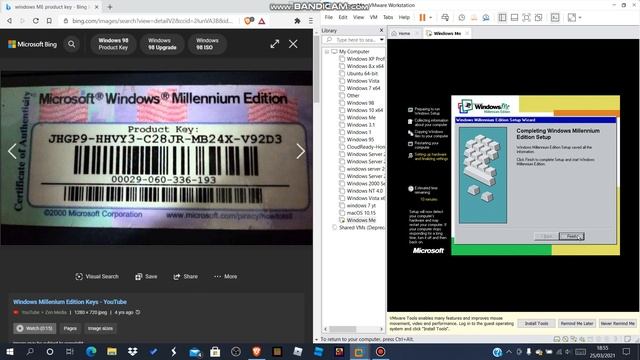Open the power options dropdown arrow
Screen dimensions: 640x360
point(431,18)
